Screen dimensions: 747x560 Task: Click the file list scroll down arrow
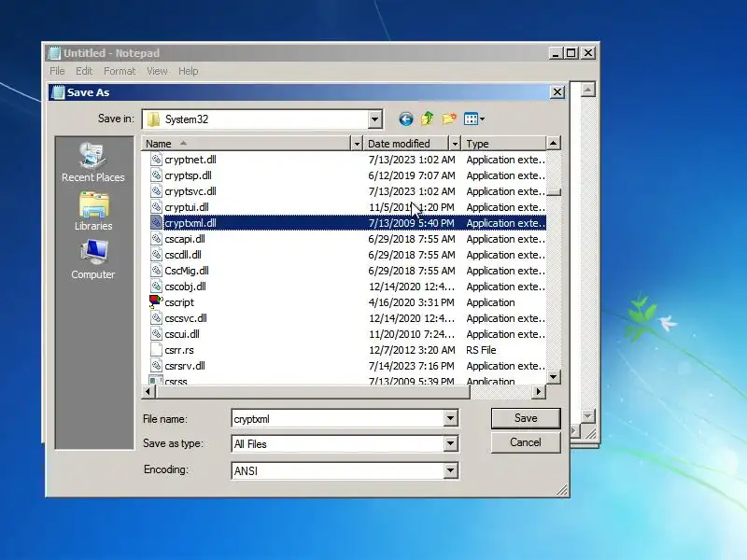(x=553, y=377)
